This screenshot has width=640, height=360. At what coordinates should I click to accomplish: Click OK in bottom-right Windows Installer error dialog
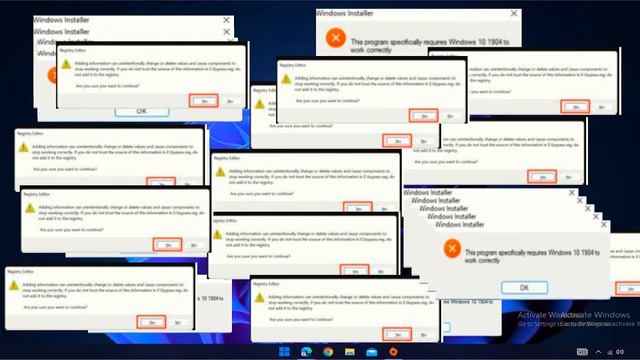pyautogui.click(x=524, y=287)
